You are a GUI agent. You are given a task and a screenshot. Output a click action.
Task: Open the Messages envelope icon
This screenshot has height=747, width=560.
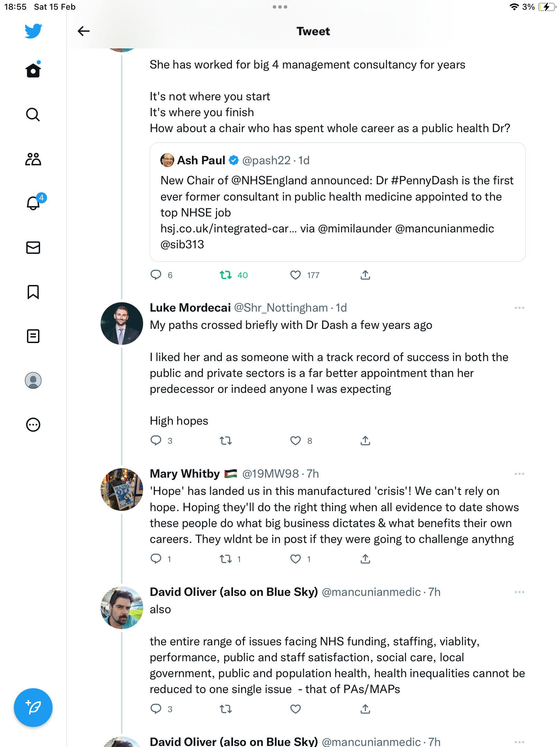33,248
